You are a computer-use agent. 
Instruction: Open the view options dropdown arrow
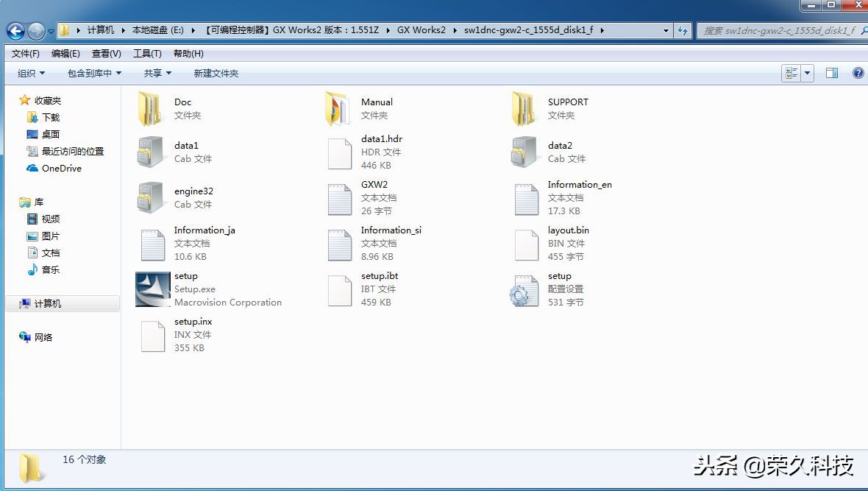click(x=808, y=73)
